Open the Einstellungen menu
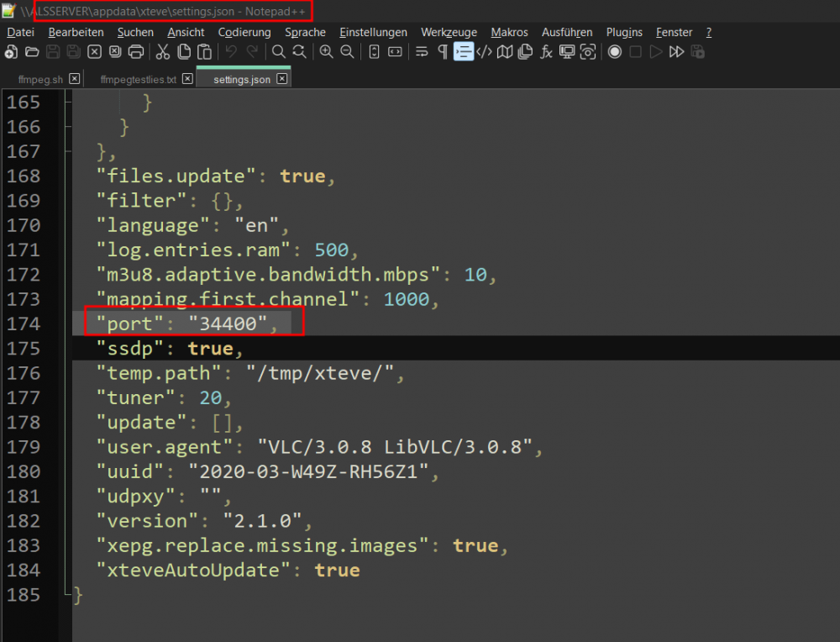The width and height of the screenshot is (840, 642). (374, 32)
